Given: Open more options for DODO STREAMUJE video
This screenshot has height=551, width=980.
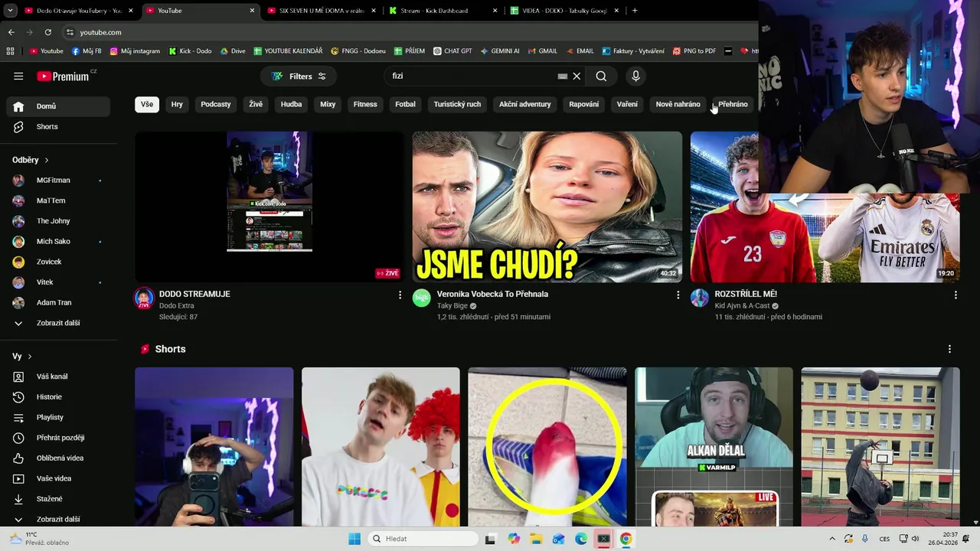Looking at the screenshot, I should pyautogui.click(x=400, y=295).
